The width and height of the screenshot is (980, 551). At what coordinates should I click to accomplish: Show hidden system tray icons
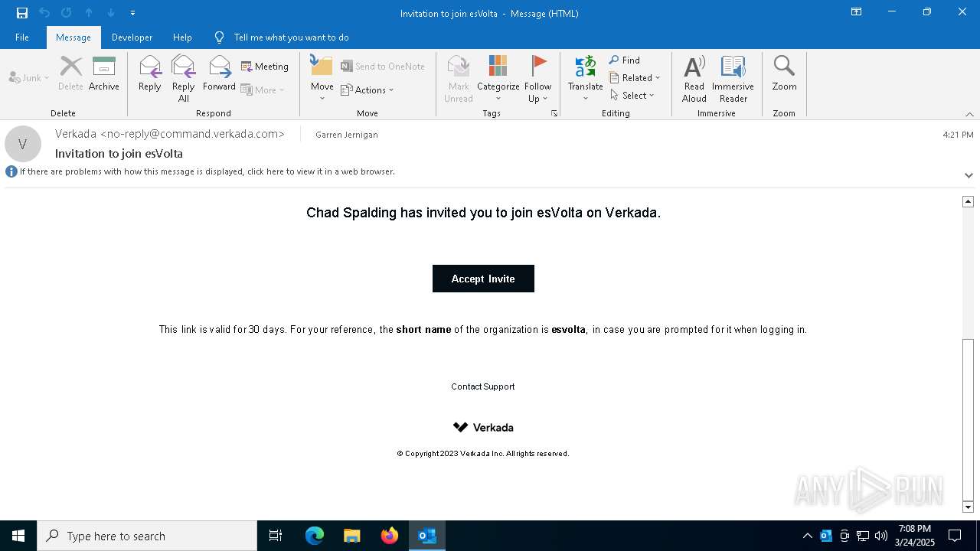tap(808, 536)
